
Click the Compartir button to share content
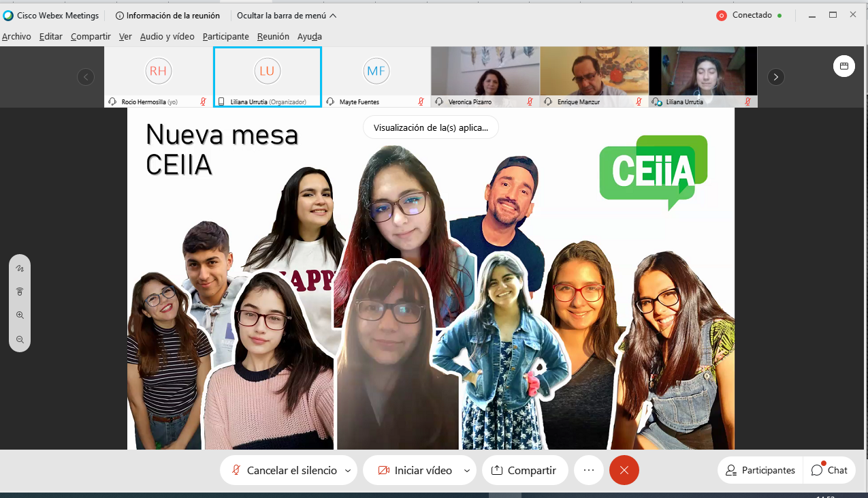pos(524,470)
